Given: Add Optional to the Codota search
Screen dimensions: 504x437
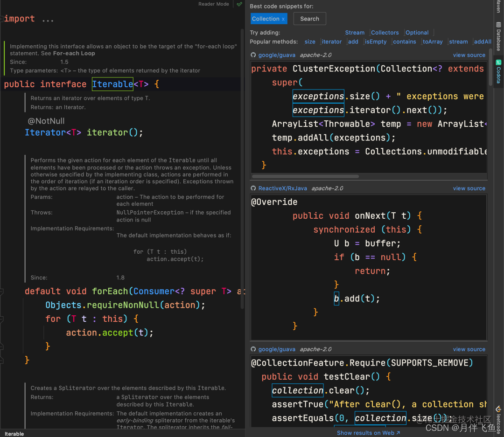Looking at the screenshot, I should point(417,33).
